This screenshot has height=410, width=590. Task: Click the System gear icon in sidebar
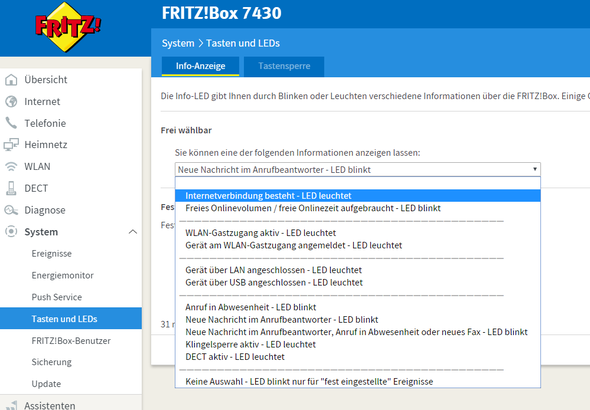11,232
